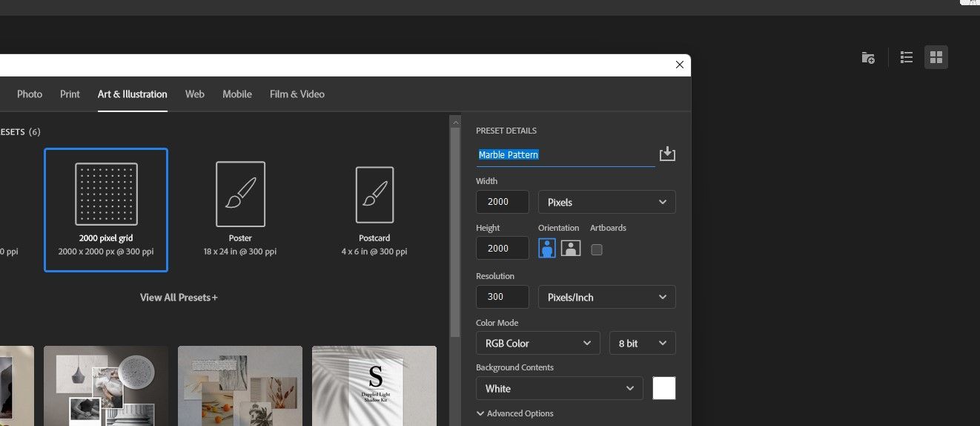The height and width of the screenshot is (426, 980).
Task: Click the new folder icon
Action: (868, 57)
